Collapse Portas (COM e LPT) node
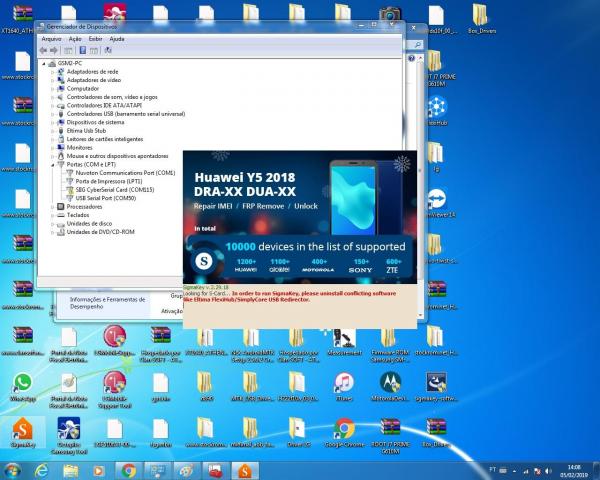 pyautogui.click(x=52, y=165)
